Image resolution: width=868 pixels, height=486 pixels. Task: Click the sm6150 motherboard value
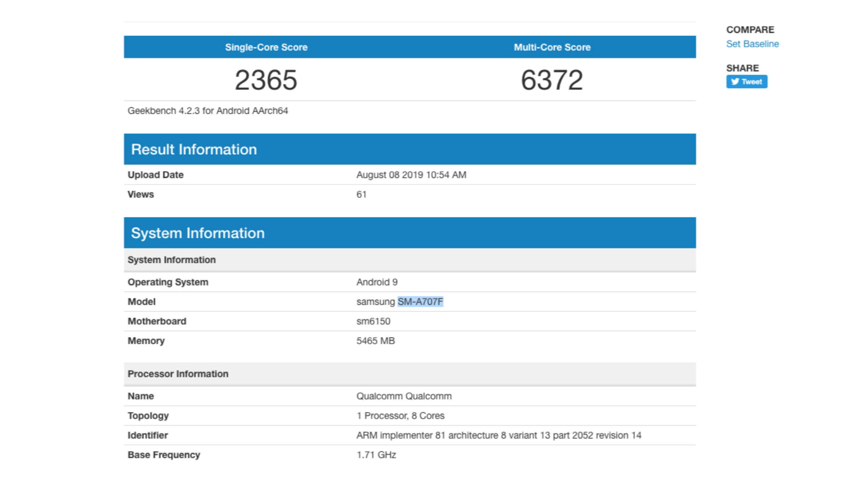point(373,321)
